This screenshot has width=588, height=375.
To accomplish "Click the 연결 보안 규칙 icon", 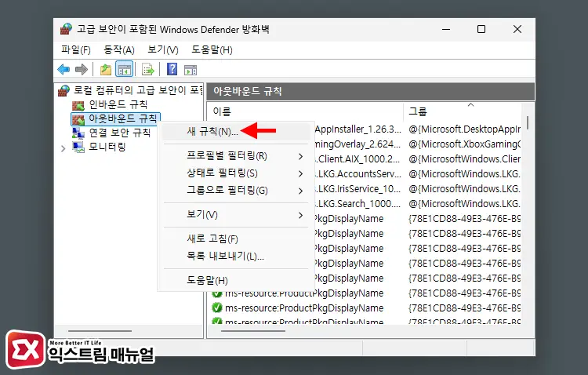I will pos(78,133).
